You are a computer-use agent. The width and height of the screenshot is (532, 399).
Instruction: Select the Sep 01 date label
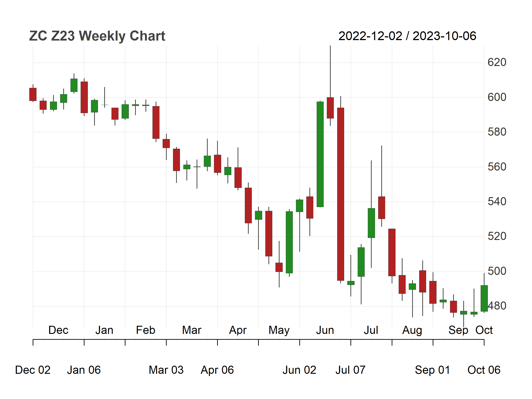(432, 370)
